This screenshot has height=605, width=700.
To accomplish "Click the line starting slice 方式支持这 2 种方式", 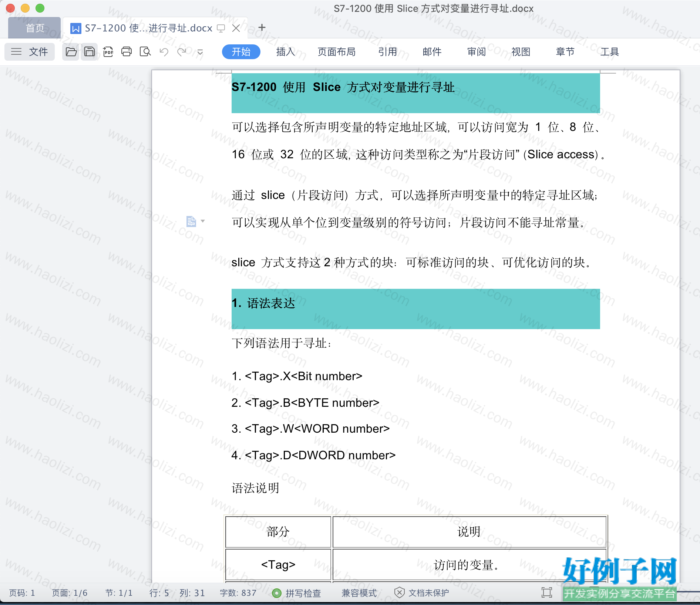I will [x=411, y=263].
